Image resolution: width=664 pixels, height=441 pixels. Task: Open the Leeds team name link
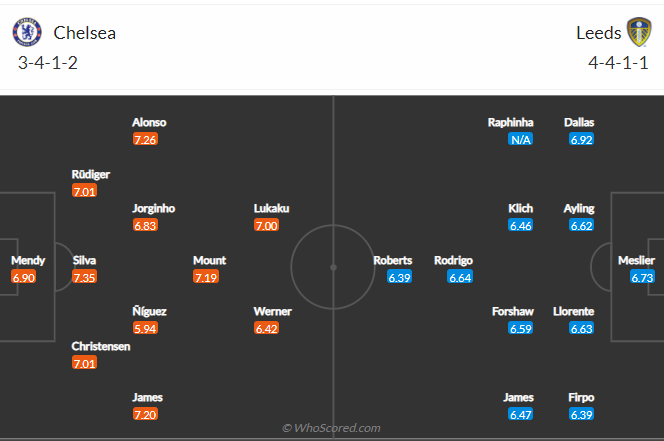point(598,33)
